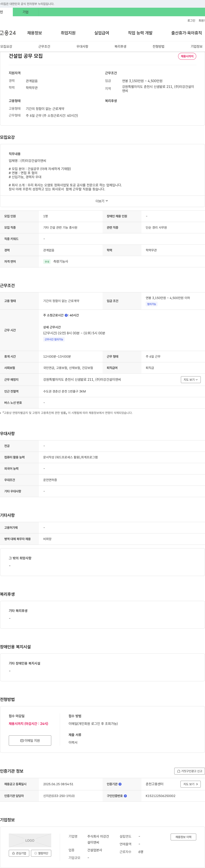Click the 열람차단 block button

pyautogui.click(x=41, y=853)
